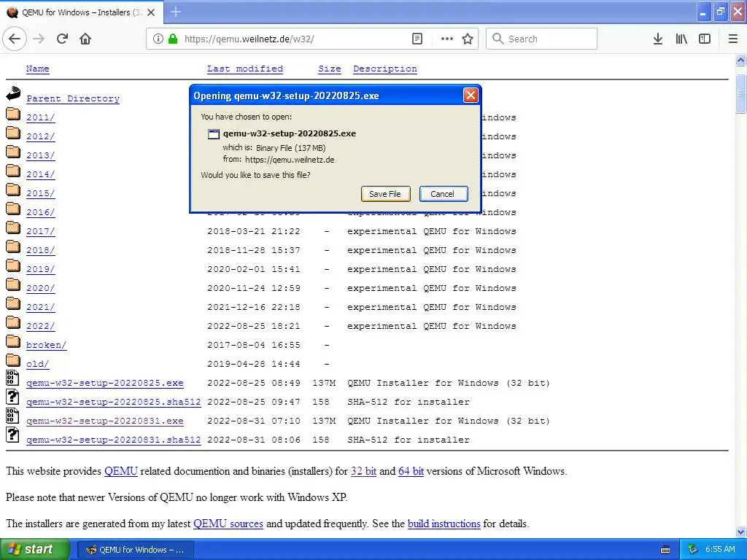
Task: Follow the QEMU link in description text
Action: click(121, 471)
